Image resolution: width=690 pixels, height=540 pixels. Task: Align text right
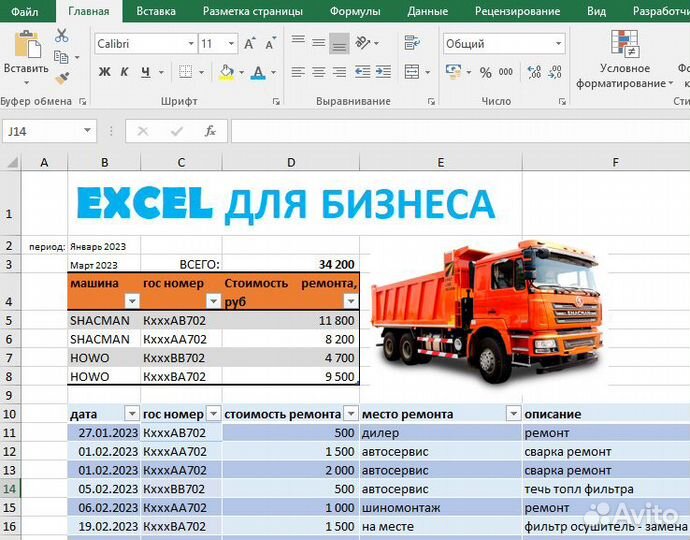tap(339, 72)
